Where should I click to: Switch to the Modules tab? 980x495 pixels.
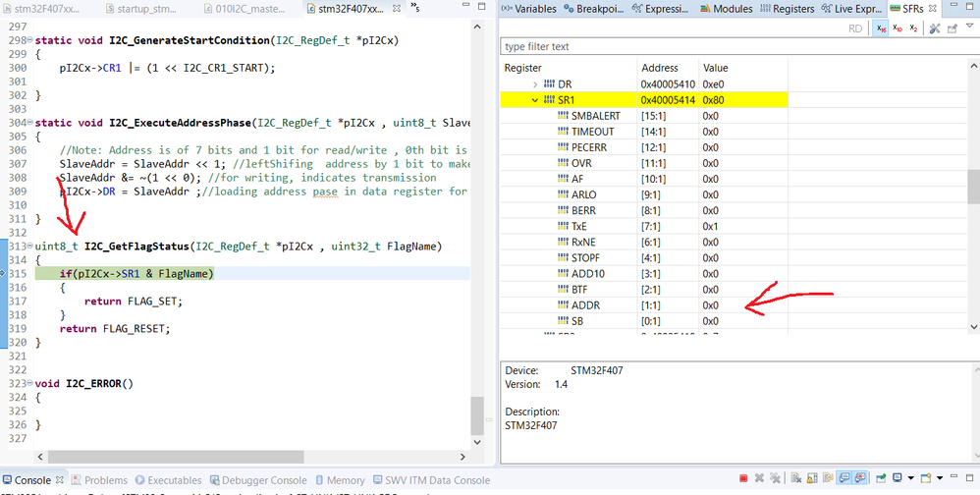pyautogui.click(x=727, y=9)
